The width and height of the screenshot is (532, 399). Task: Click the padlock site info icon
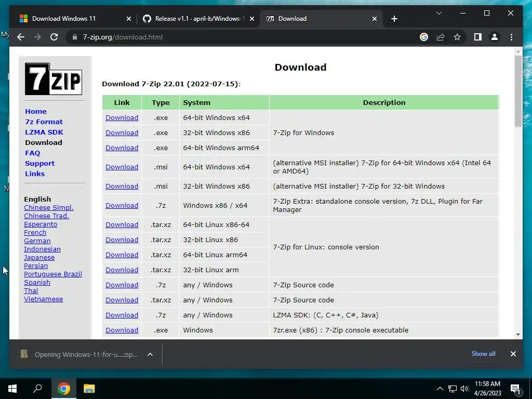tap(75, 37)
